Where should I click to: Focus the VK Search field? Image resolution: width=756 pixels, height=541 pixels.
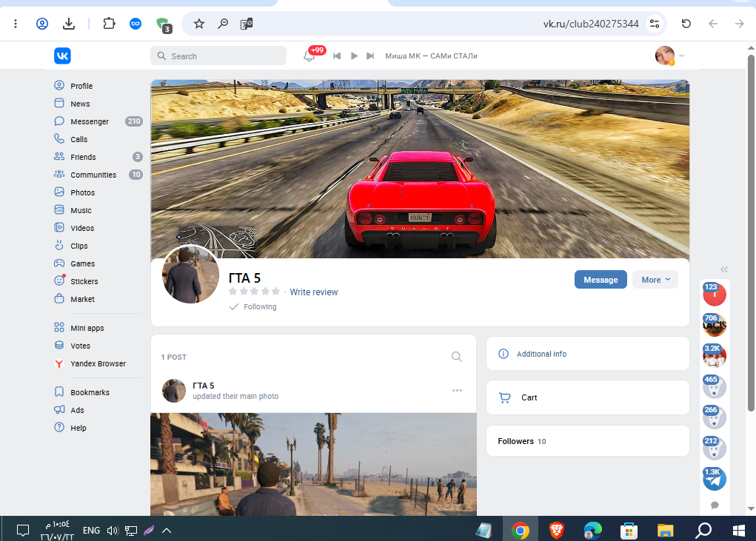[218, 56]
